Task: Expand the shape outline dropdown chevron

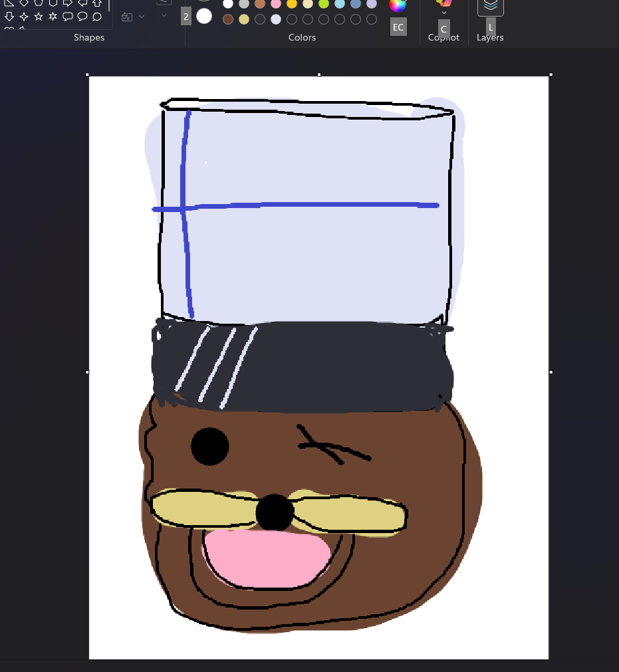Action: [164, 16]
